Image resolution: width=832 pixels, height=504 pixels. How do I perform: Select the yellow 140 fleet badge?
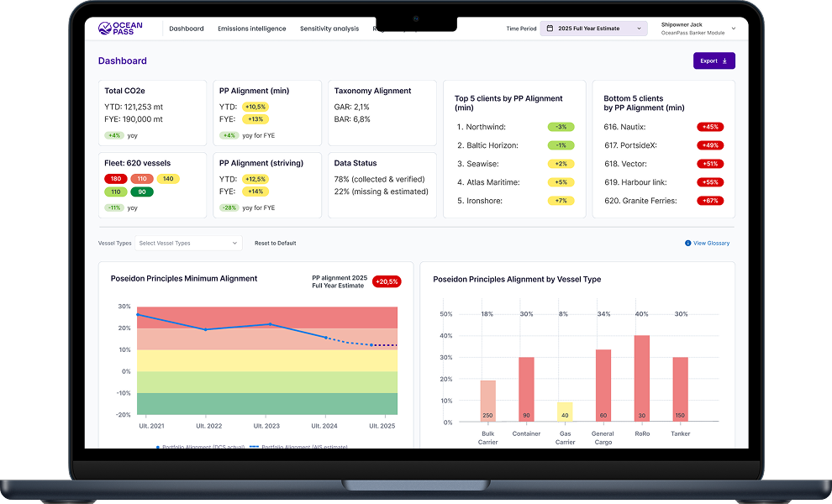click(167, 179)
